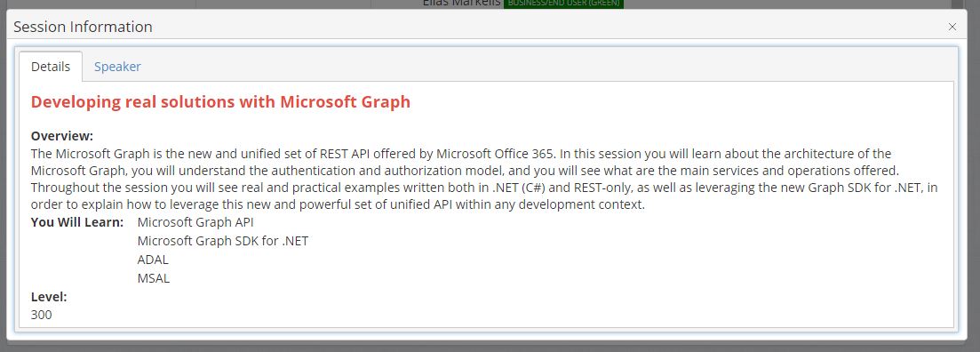This screenshot has height=352, width=980.
Task: Click the 'Level:' label
Action: coord(49,297)
